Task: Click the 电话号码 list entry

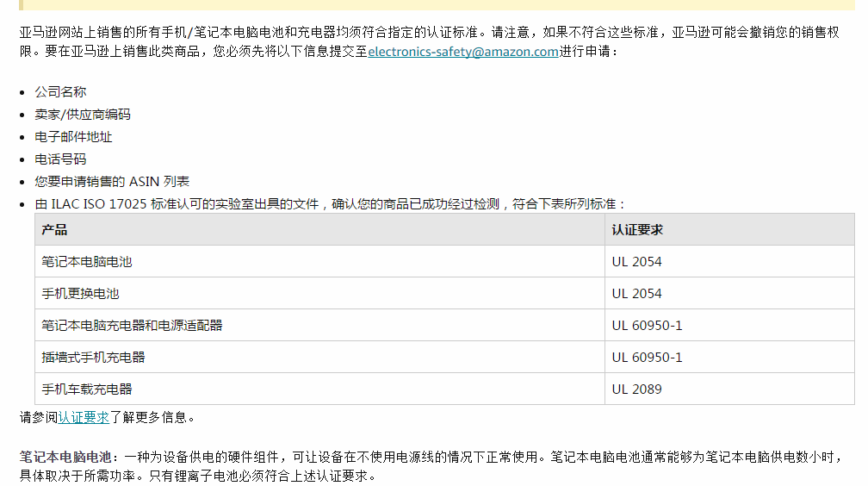Action: tap(60, 159)
